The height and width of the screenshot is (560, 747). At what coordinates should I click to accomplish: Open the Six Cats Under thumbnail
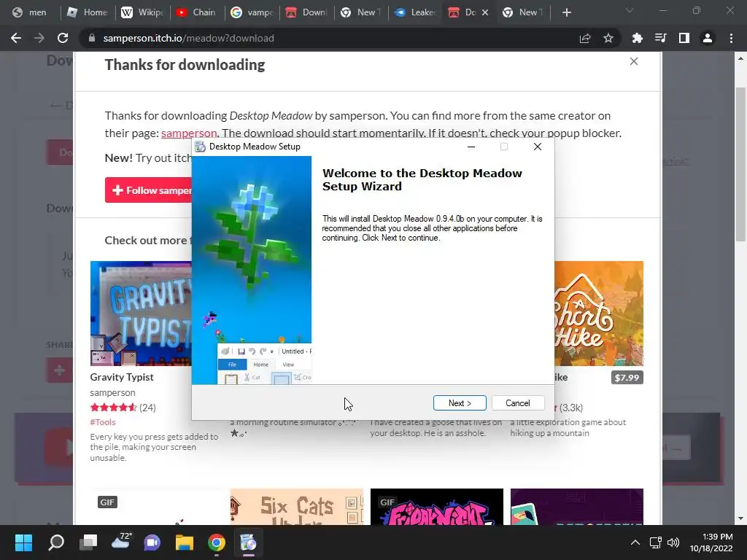pos(296,507)
